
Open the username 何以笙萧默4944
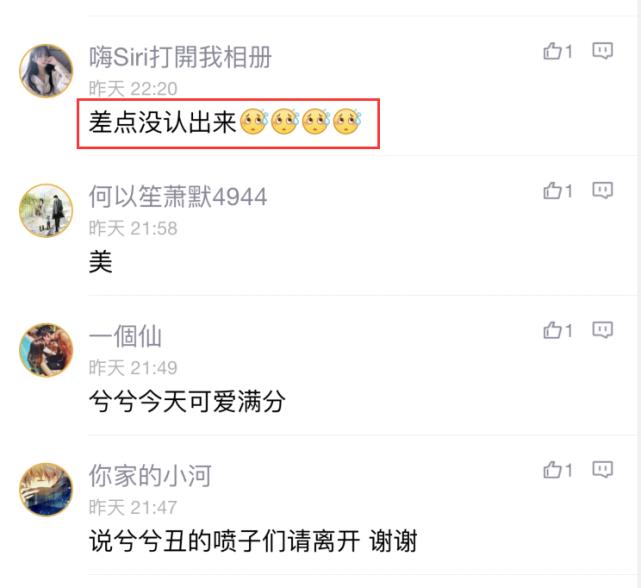178,197
